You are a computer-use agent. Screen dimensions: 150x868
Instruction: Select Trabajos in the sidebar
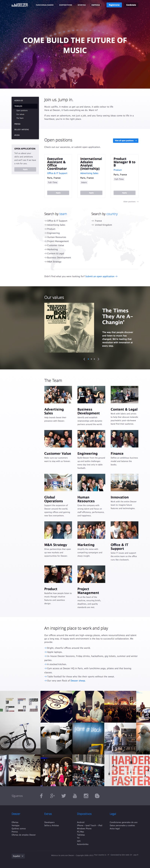pos(25,106)
